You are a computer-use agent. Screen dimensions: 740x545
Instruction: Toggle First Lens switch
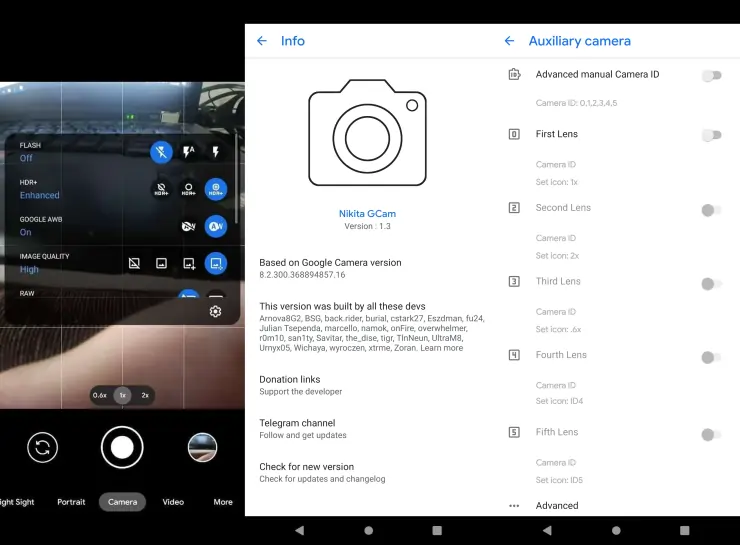(712, 135)
